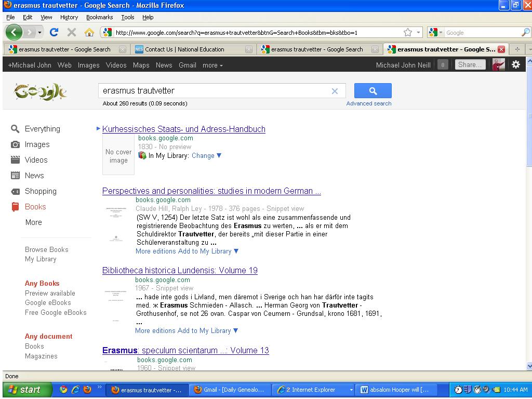Go back with the green arrow button
The image size is (532, 399).
pyautogui.click(x=14, y=33)
